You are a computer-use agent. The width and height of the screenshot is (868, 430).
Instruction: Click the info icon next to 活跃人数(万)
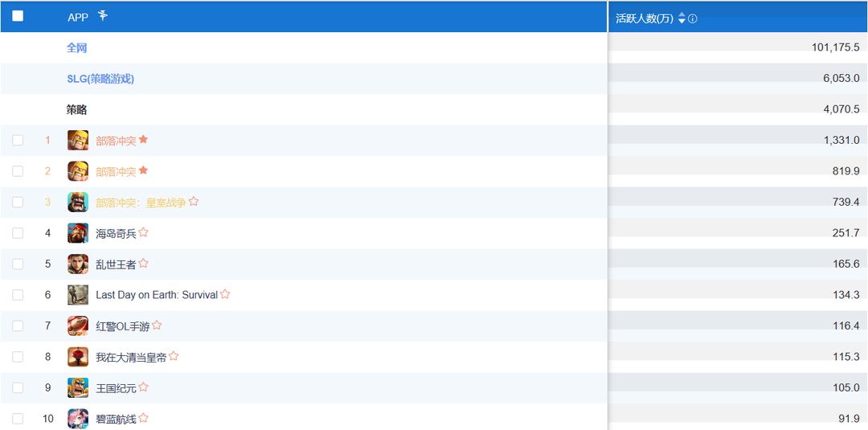(693, 18)
